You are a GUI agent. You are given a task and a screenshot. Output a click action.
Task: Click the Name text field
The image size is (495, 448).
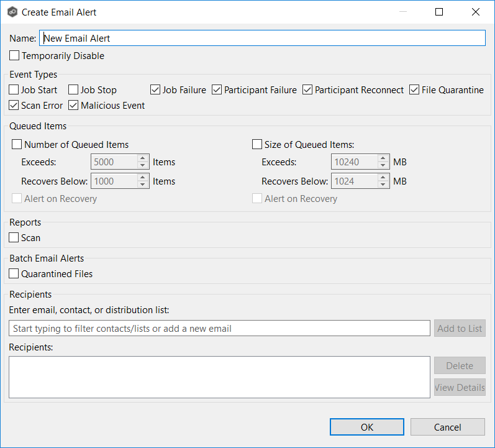click(x=262, y=39)
